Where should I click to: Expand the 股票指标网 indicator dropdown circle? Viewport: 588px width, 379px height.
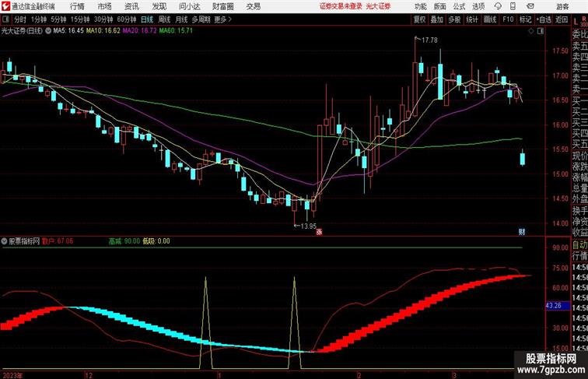click(4, 241)
